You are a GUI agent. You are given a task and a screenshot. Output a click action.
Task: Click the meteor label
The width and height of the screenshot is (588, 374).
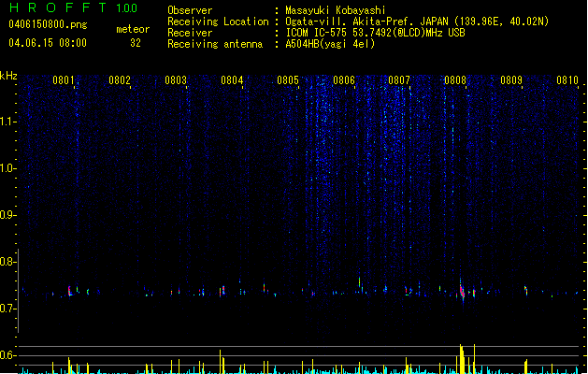pos(133,29)
